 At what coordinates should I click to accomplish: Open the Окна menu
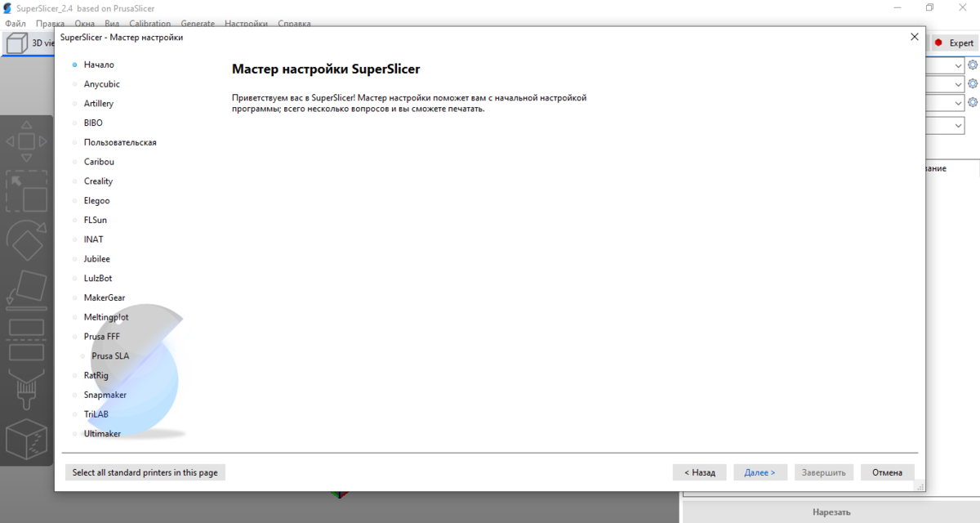point(85,24)
